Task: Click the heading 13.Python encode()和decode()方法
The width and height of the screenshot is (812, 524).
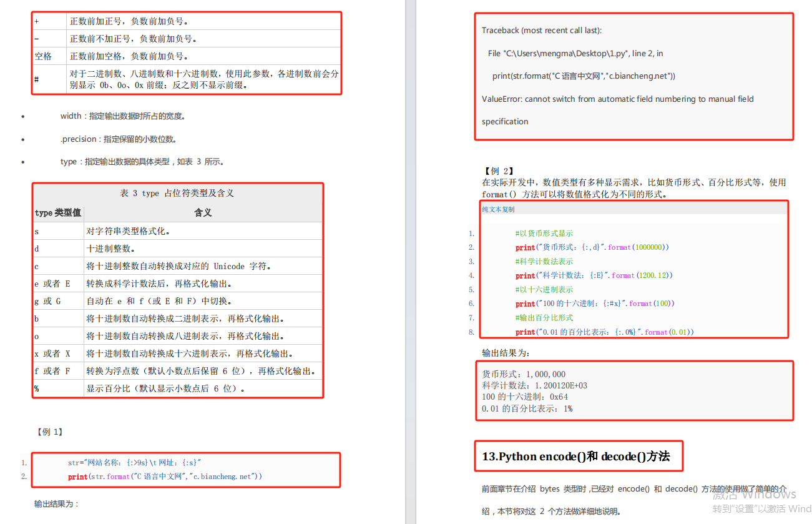Action: [x=579, y=457]
